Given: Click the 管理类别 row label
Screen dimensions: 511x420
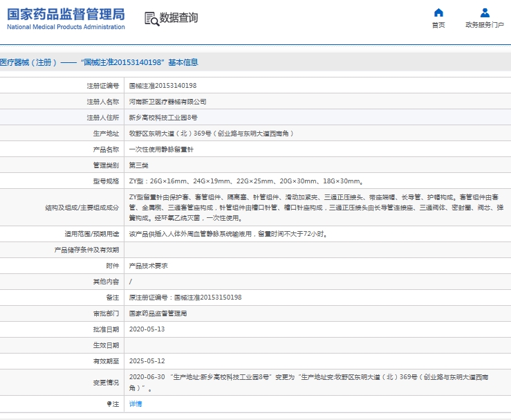Looking at the screenshot, I should pos(106,165).
